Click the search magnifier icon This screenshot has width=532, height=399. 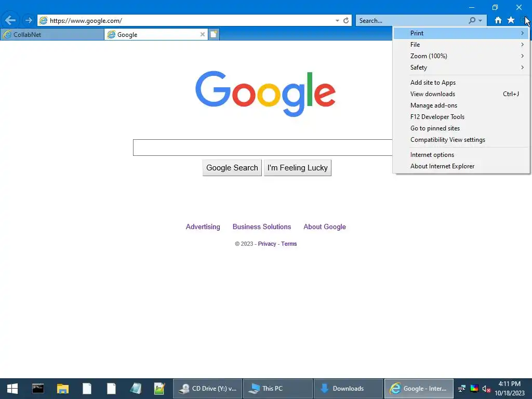[x=472, y=20]
